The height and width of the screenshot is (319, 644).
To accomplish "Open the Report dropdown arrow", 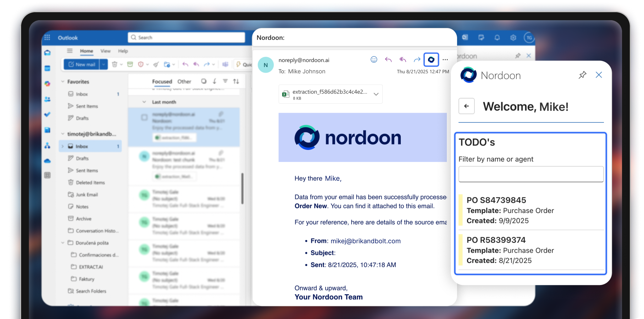I will 148,65.
